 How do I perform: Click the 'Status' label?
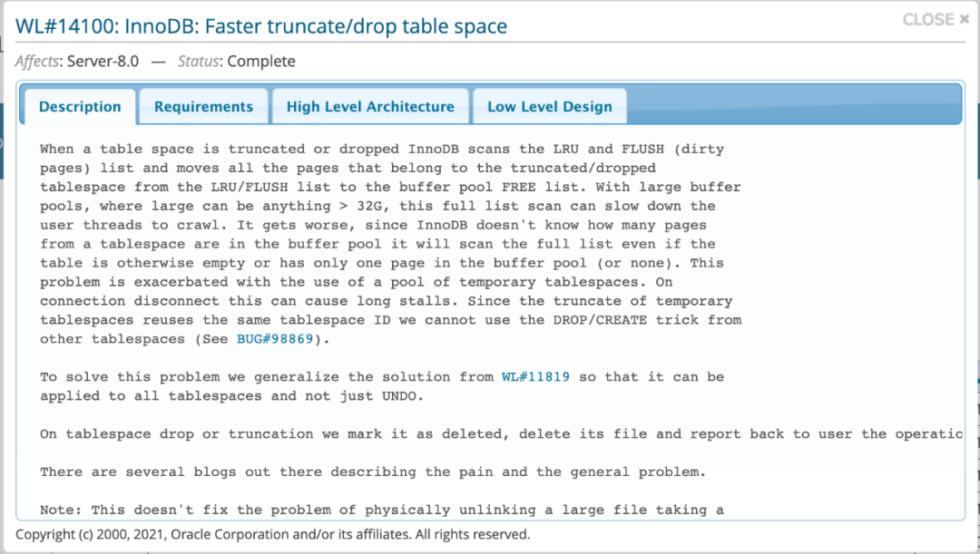(x=198, y=62)
